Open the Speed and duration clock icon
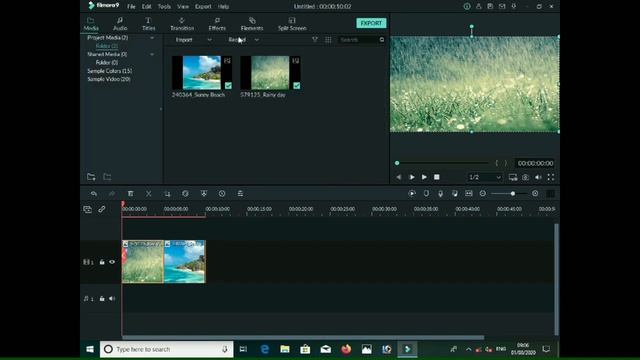Image resolution: width=640 pixels, height=360 pixels. [x=222, y=193]
